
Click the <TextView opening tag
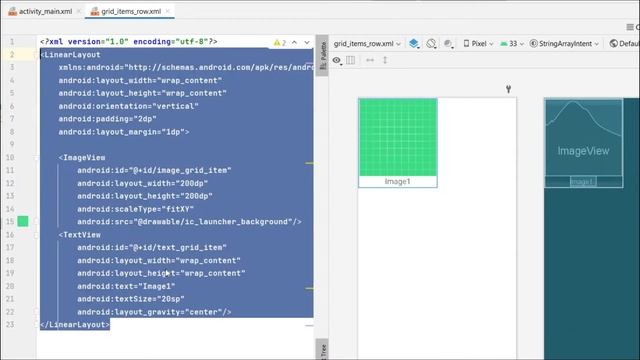tap(80, 235)
